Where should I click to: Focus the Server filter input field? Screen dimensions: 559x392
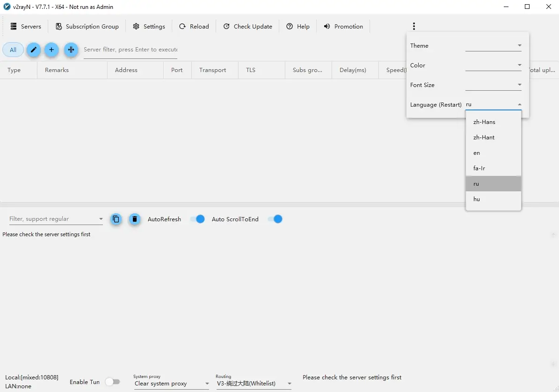click(x=131, y=50)
